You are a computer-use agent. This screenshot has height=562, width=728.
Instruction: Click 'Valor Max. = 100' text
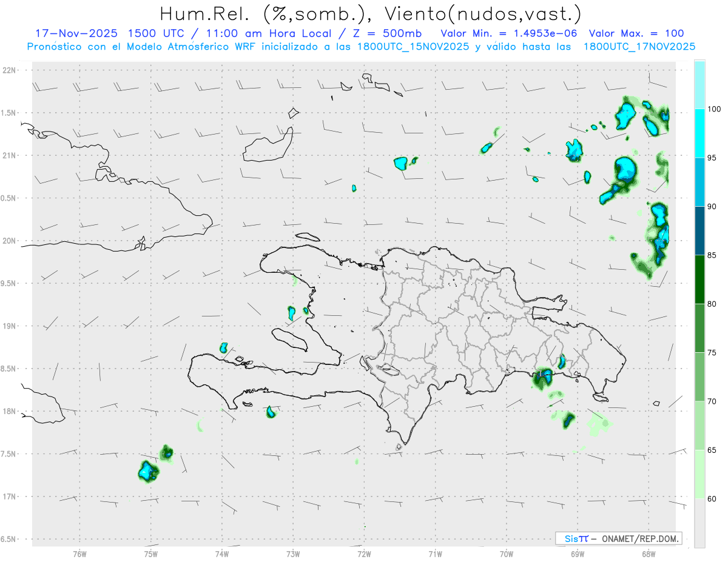[636, 34]
